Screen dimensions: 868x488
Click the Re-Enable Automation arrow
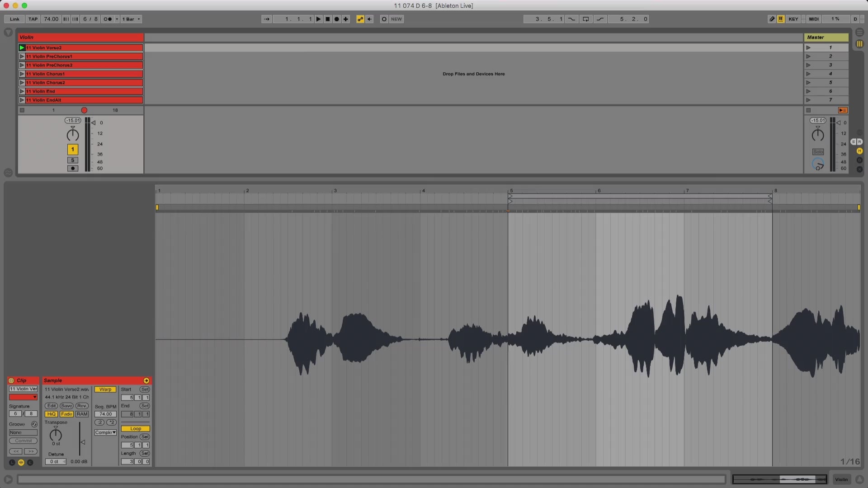point(369,19)
